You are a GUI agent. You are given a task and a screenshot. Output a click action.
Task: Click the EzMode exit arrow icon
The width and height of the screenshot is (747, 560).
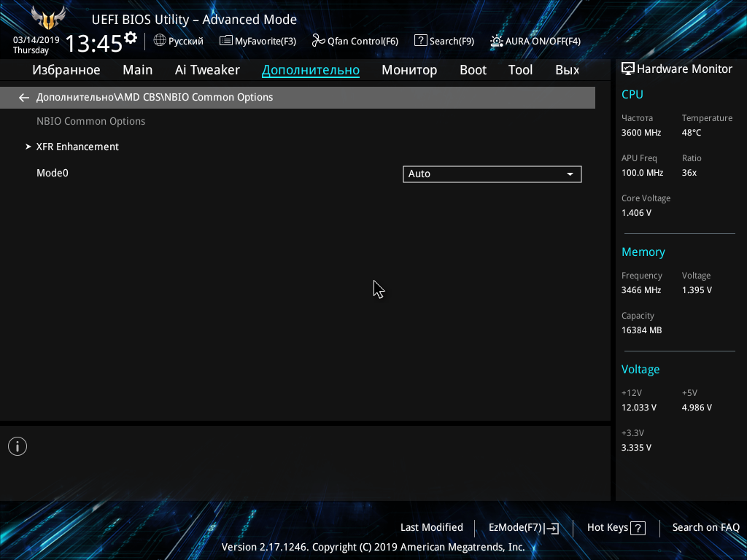552,528
